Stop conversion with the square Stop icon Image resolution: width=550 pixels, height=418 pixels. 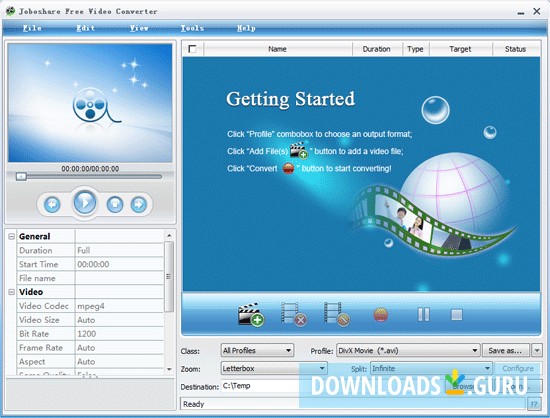coord(456,315)
